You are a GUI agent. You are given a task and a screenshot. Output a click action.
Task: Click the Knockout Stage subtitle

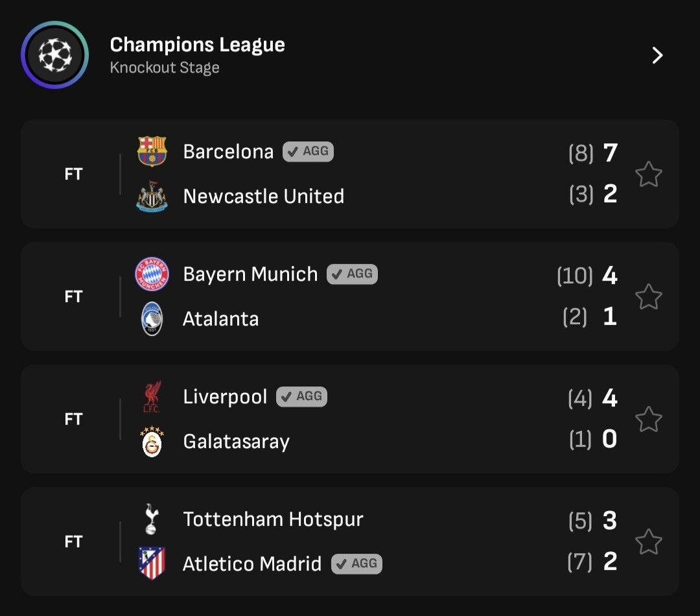tap(165, 68)
